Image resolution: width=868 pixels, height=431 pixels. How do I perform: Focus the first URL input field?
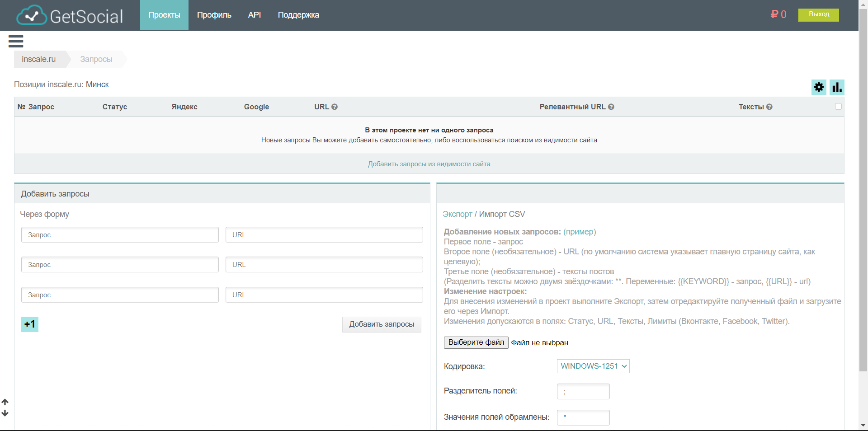(x=324, y=235)
